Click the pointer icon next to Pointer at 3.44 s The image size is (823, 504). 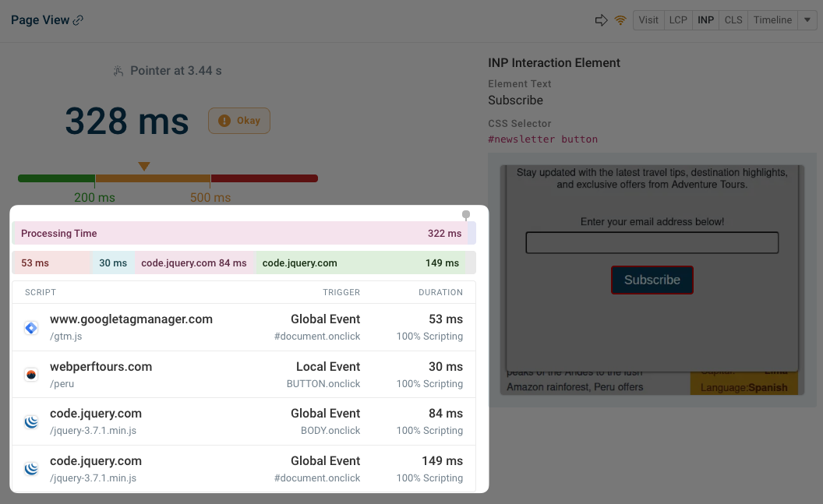tap(118, 71)
